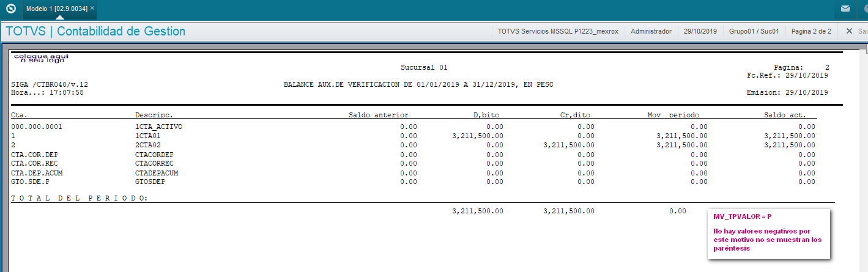Select the Modelo 1 [02.9.0034] tab
This screenshot has width=868, height=272.
coord(56,9)
